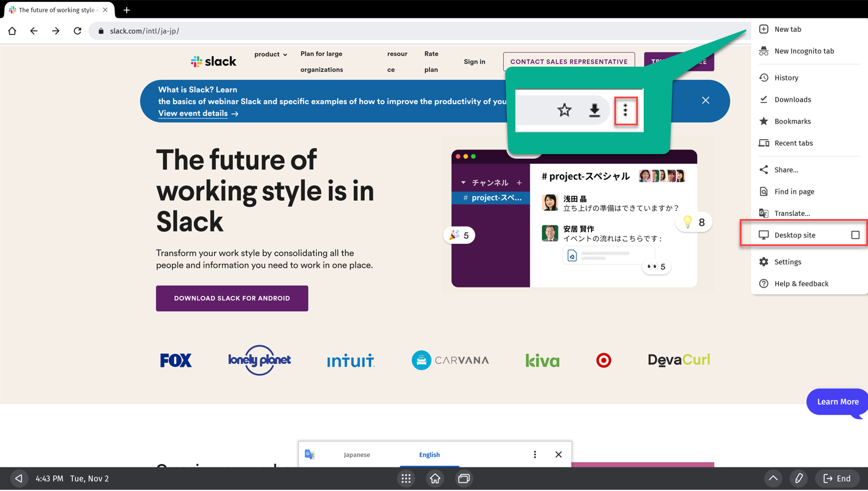Expand the product dropdown menu
868x491 pixels.
point(270,55)
